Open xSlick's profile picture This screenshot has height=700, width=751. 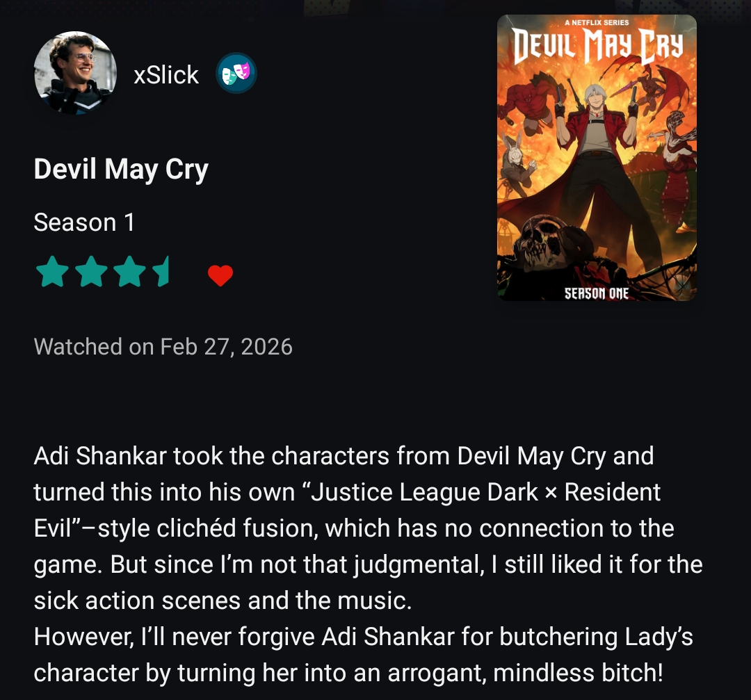[75, 73]
